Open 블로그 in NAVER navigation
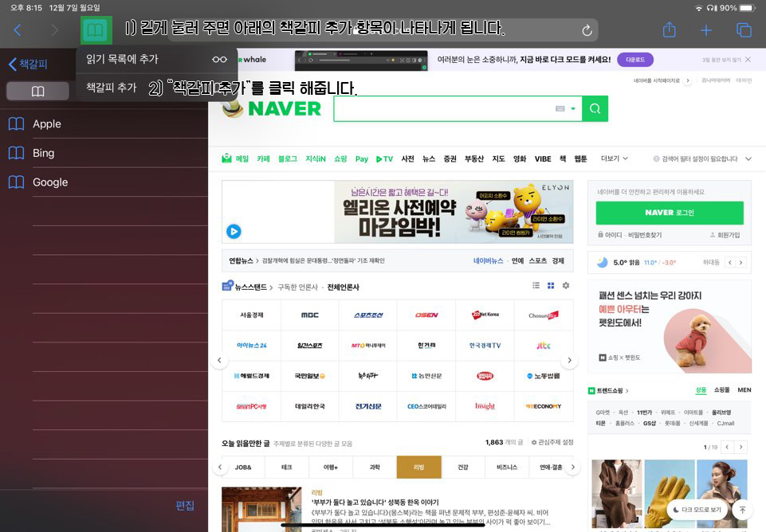The height and width of the screenshot is (532, 766). point(288,158)
